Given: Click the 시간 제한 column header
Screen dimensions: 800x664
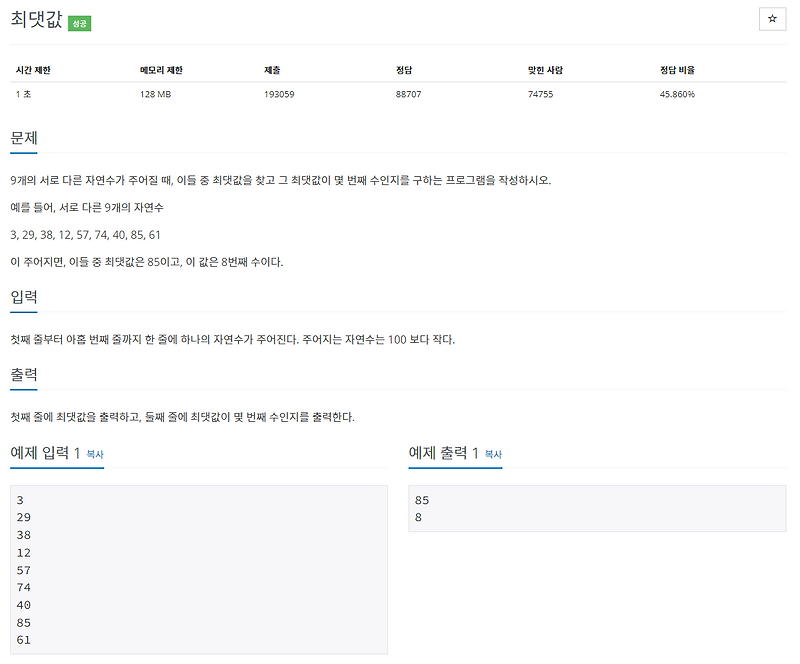Looking at the screenshot, I should pos(31,70).
